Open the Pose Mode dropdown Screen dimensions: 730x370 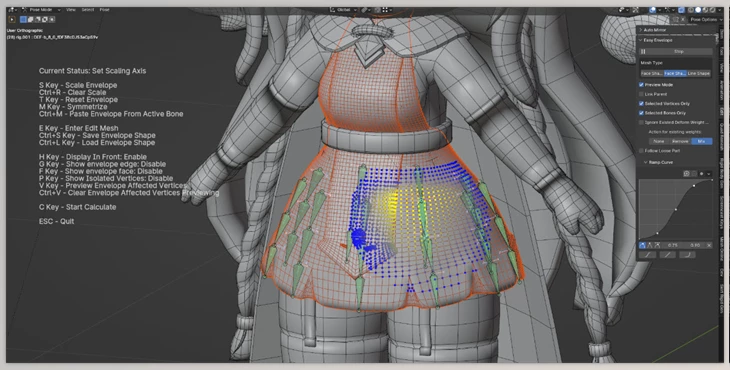click(42, 10)
